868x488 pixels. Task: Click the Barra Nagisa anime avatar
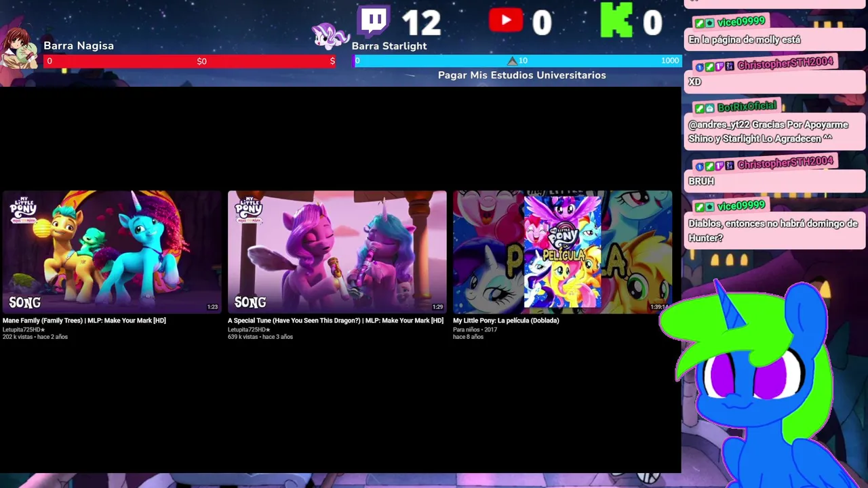click(19, 48)
